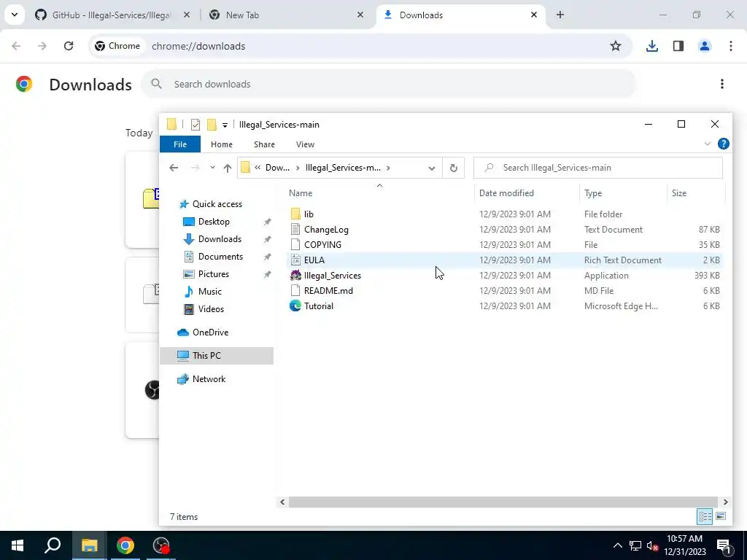Open Explorer help question mark

point(723,144)
